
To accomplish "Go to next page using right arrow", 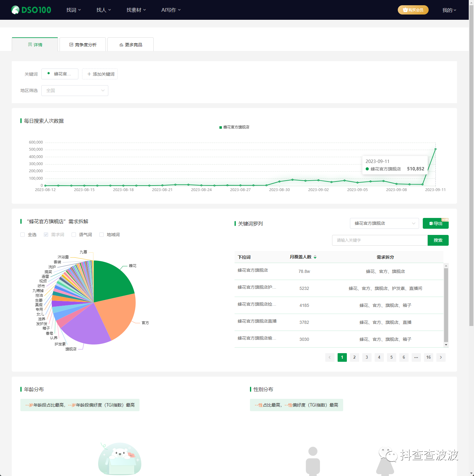I will tap(441, 357).
